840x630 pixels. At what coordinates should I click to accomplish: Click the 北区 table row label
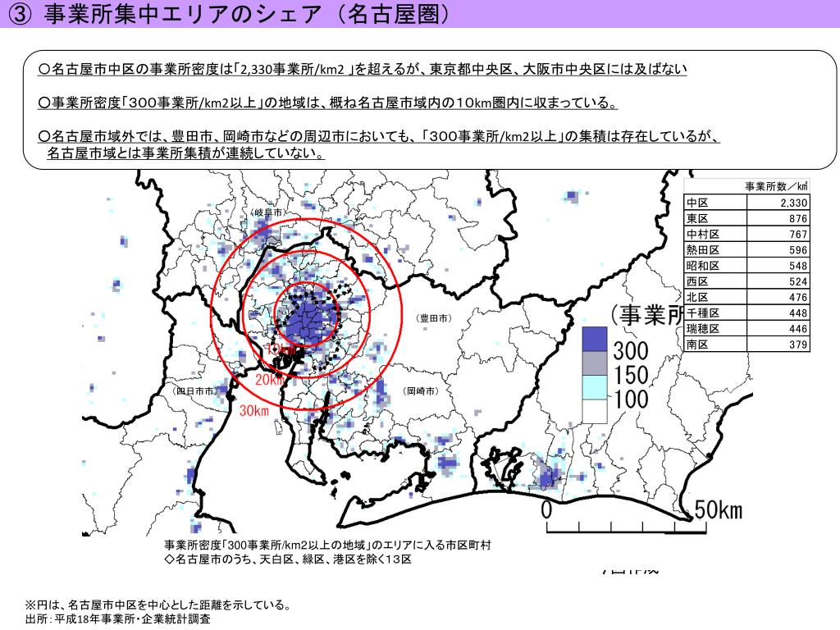click(x=697, y=297)
